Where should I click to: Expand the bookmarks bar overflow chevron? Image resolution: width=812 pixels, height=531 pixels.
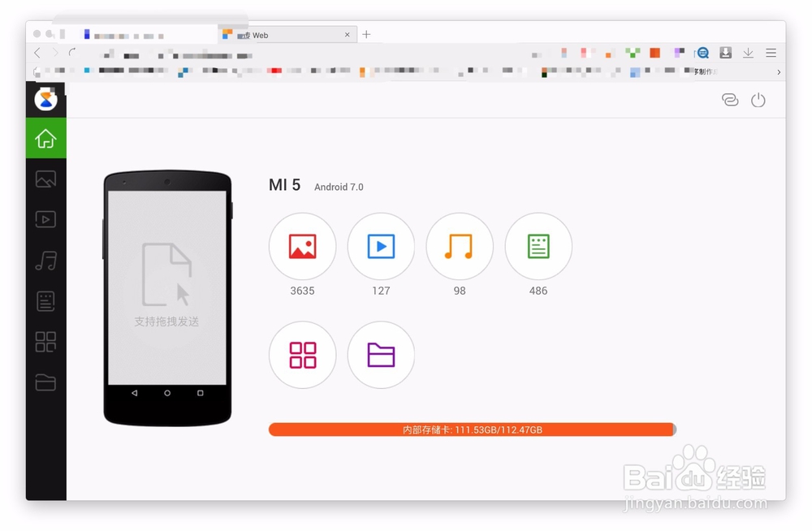point(779,72)
